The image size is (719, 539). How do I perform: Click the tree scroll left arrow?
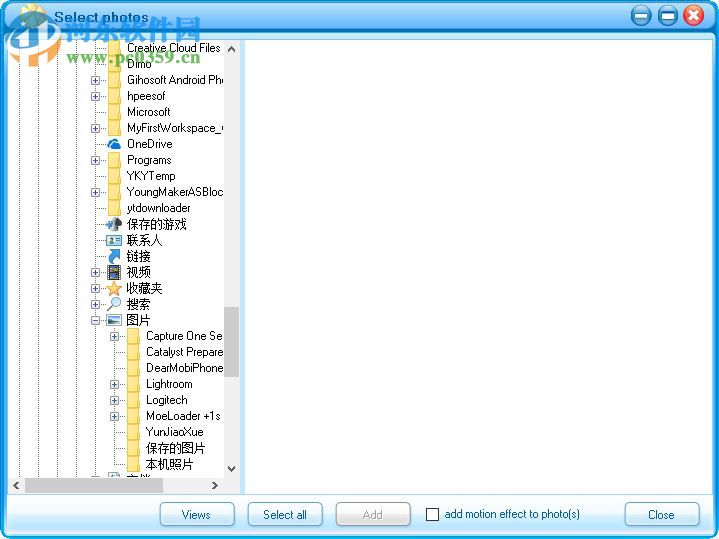tap(16, 485)
